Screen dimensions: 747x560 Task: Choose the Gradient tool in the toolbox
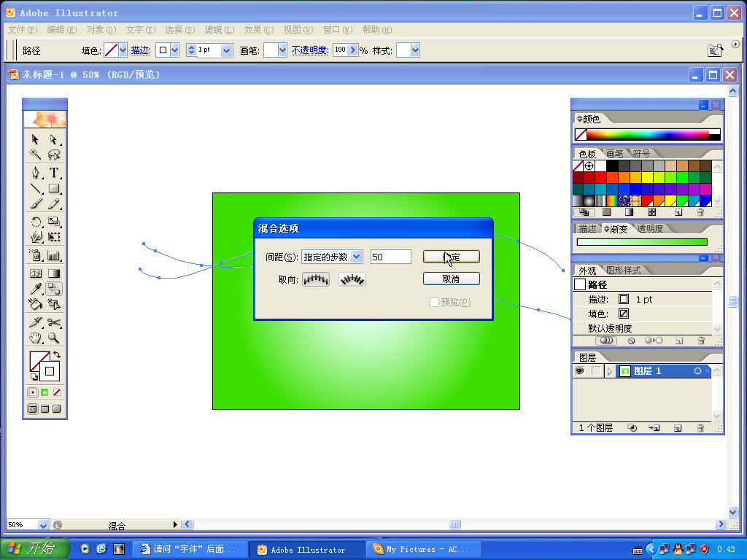53,273
